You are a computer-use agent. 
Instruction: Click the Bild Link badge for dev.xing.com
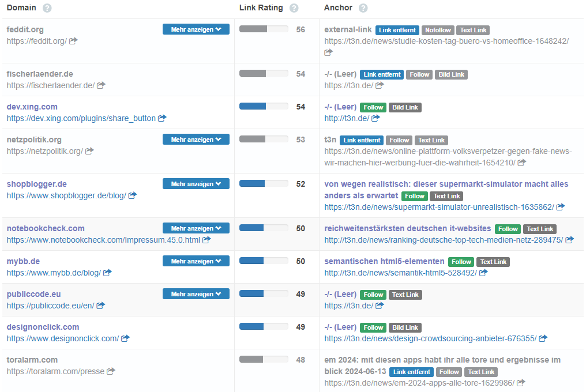click(x=405, y=107)
